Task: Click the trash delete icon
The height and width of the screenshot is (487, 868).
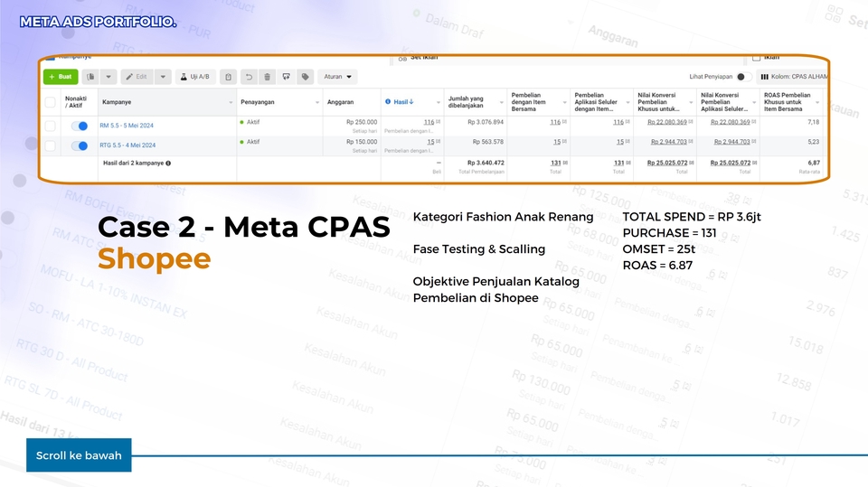Action: pos(267,77)
